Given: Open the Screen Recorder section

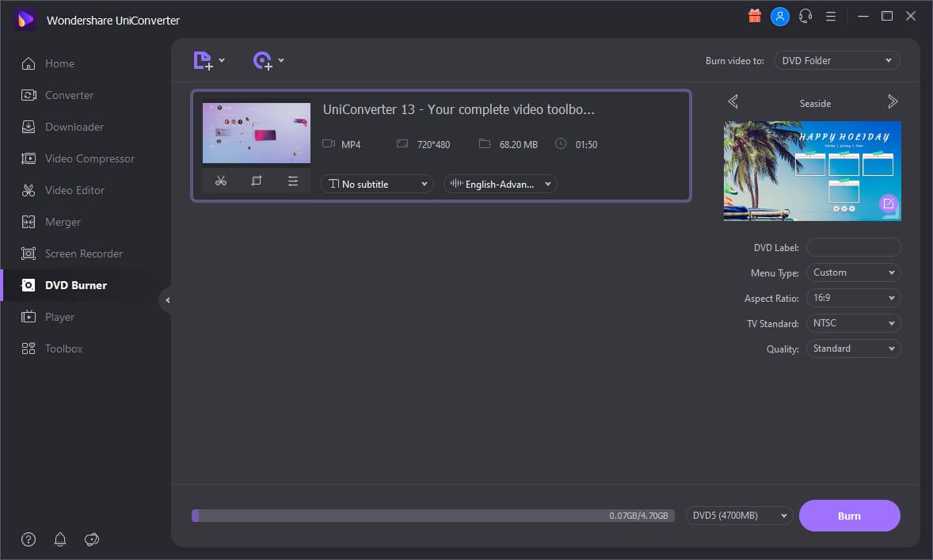Looking at the screenshot, I should point(86,253).
